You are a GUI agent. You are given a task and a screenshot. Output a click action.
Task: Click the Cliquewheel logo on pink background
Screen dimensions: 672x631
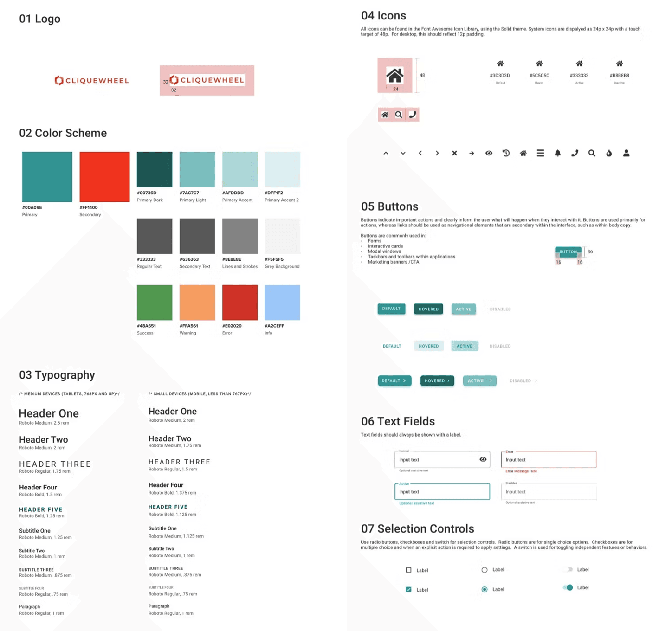[207, 80]
